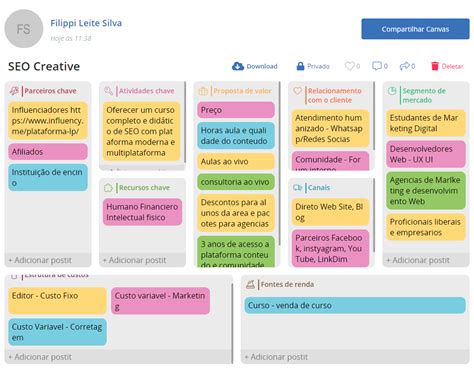The width and height of the screenshot is (474, 368).
Task: Select the pink Afiliados postit
Action: pos(48,152)
